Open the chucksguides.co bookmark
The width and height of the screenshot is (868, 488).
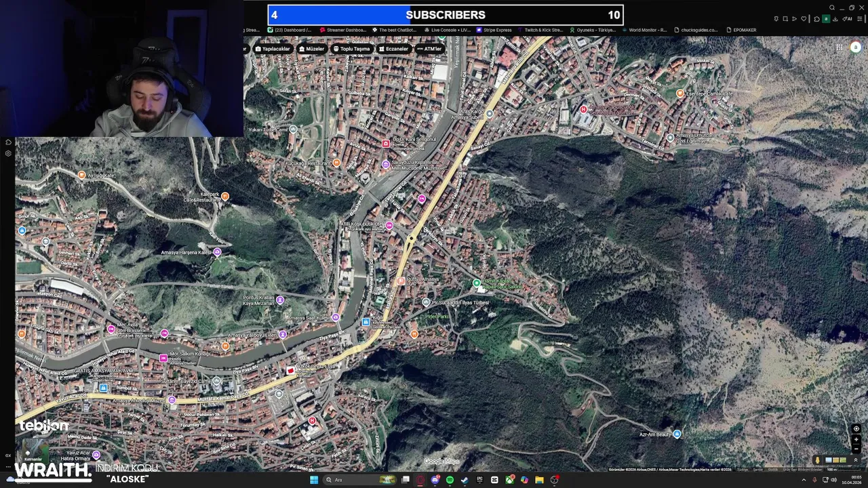696,30
